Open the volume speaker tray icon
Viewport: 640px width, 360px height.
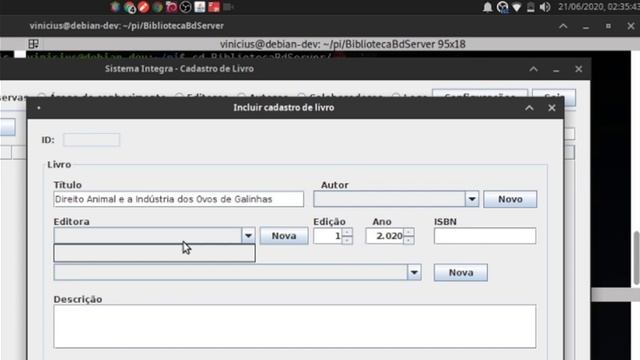pyautogui.click(x=545, y=7)
